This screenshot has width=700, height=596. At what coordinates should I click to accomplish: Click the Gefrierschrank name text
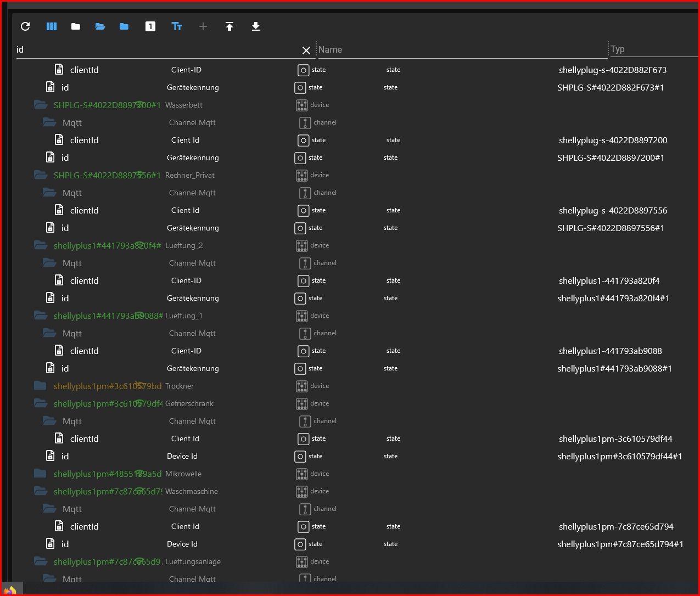coord(189,403)
